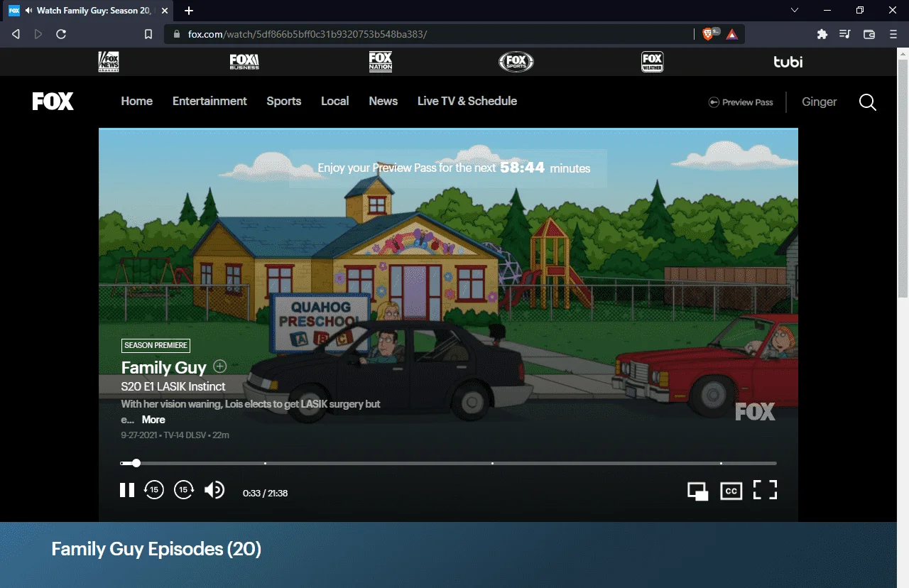Open picture-in-picture mini player
Viewport: 909px width, 588px height.
697,491
